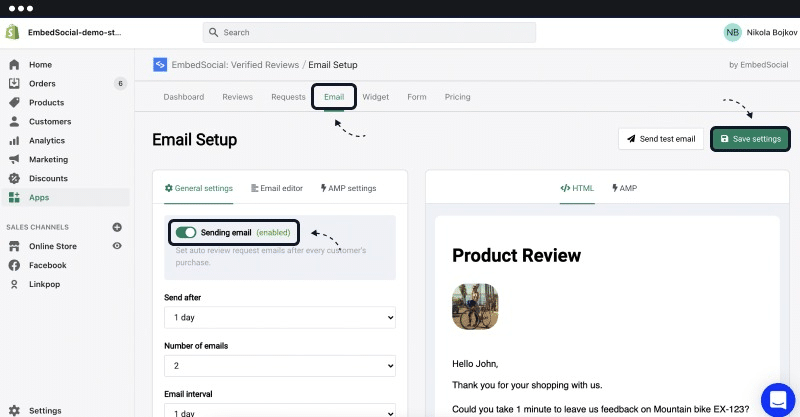This screenshot has width=800, height=417.
Task: Click the Home house icon
Action: pyautogui.click(x=14, y=65)
